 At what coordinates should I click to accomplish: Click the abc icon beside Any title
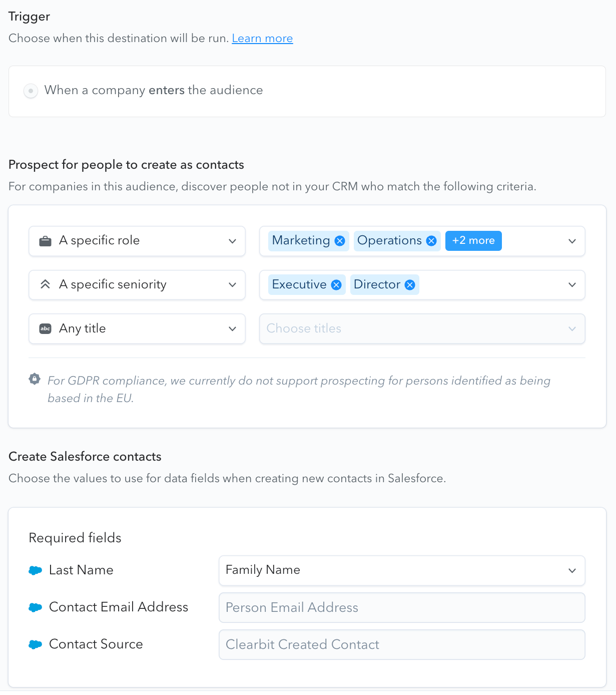pyautogui.click(x=46, y=328)
